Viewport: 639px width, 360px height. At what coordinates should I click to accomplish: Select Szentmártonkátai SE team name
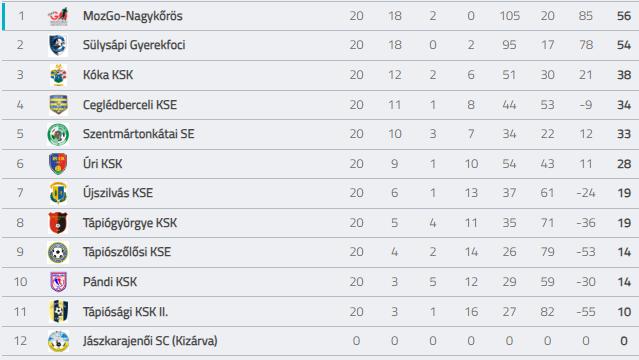point(139,134)
